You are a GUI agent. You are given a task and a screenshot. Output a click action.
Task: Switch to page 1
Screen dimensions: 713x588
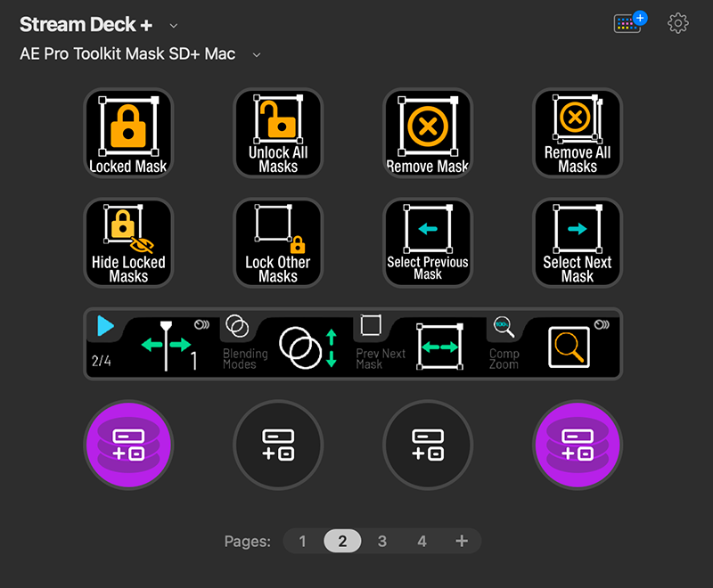(x=303, y=541)
